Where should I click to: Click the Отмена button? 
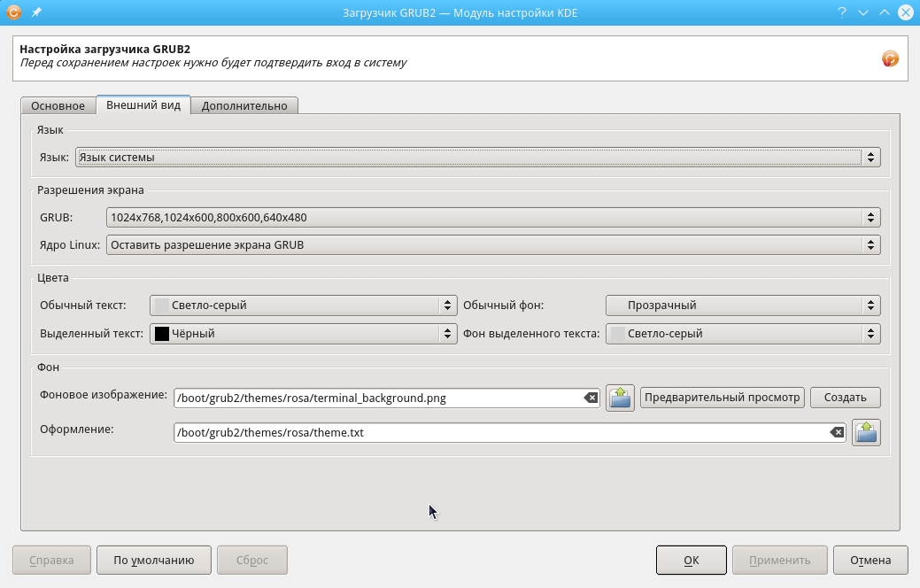(870, 560)
